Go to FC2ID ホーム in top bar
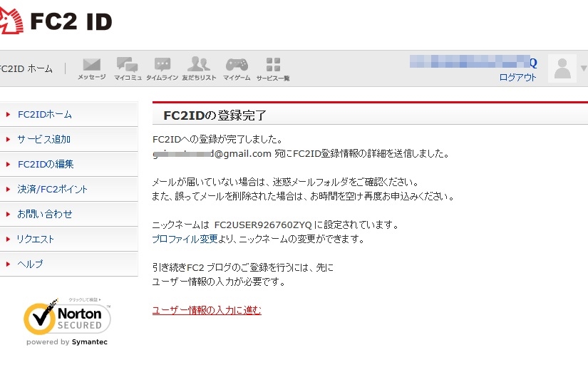The width and height of the screenshot is (588, 365). [x=26, y=68]
